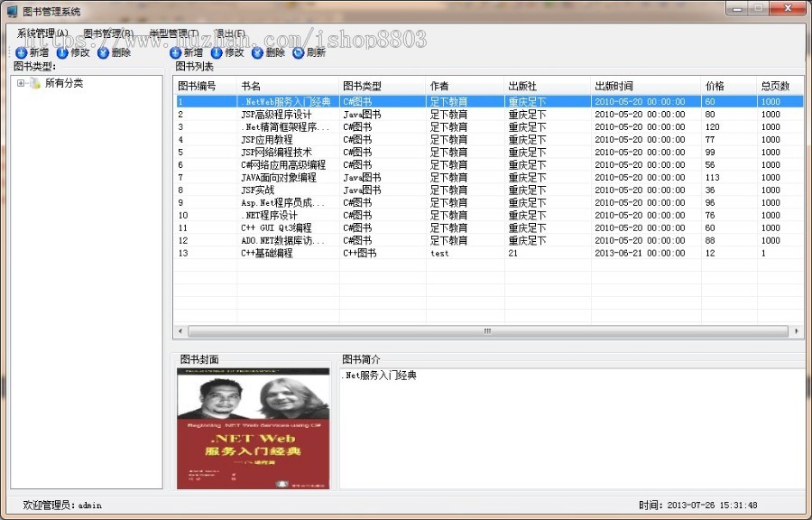This screenshot has height=520, width=812.
Task: Click the horizontal scrollbar below the book list
Action: pyautogui.click(x=487, y=332)
